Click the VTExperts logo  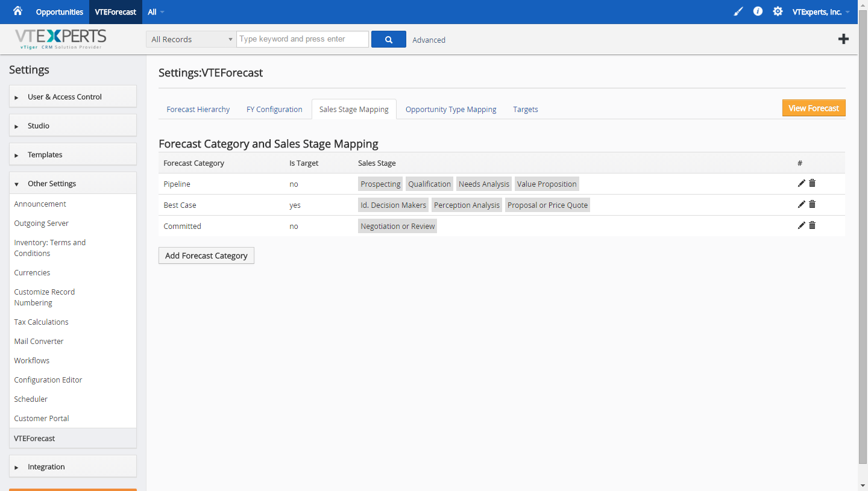(60, 39)
